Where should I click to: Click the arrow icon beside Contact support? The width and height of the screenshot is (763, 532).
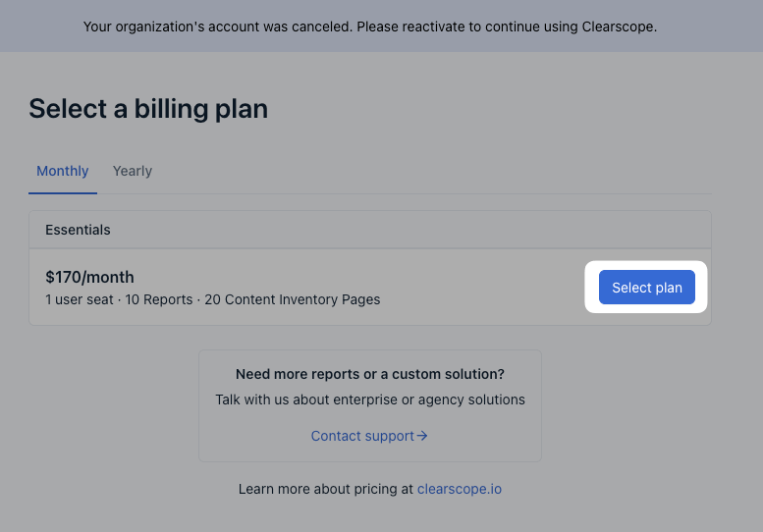click(422, 436)
